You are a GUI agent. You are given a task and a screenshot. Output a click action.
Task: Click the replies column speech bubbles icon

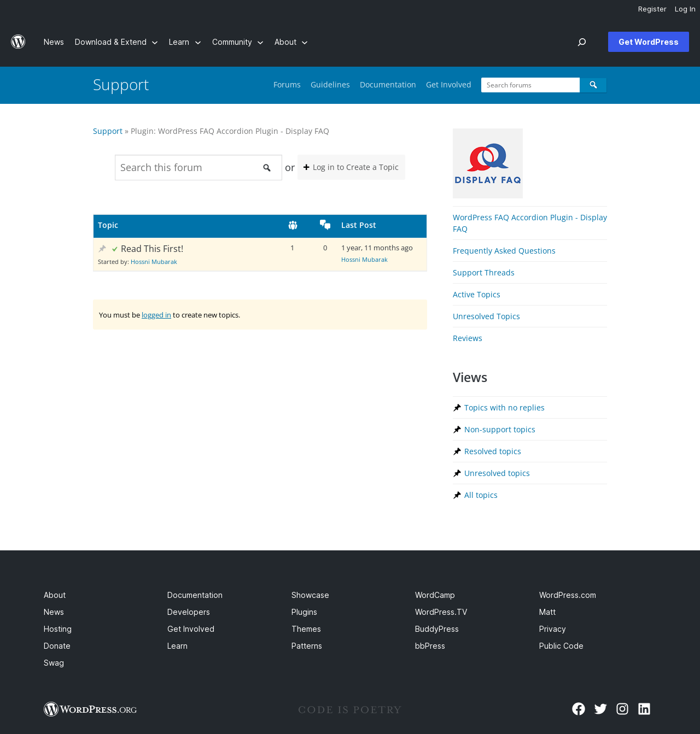tap(325, 225)
